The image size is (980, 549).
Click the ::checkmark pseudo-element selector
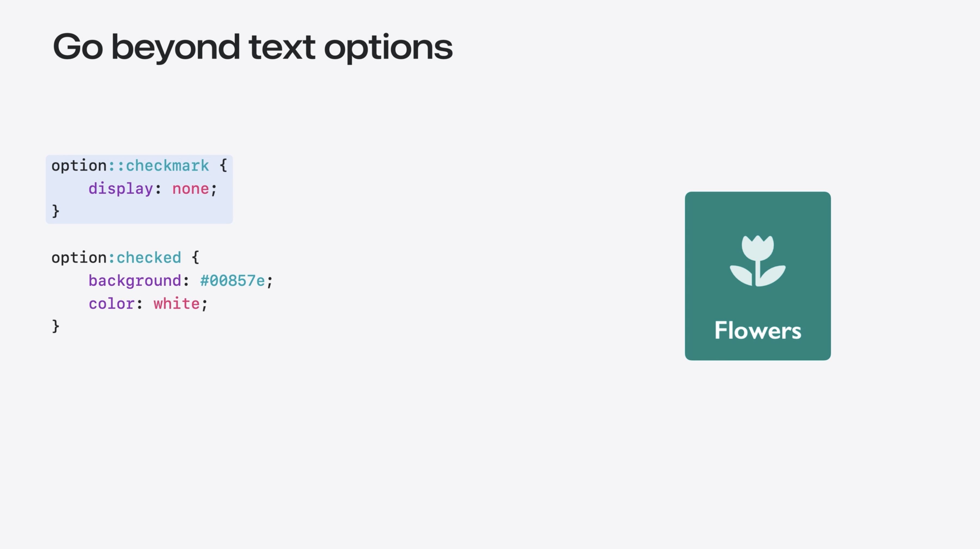click(x=158, y=166)
